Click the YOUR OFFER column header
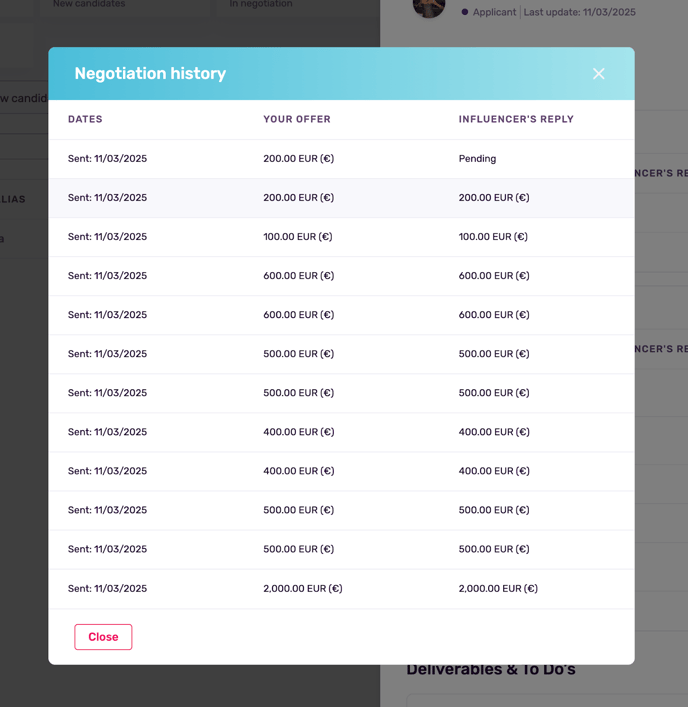 297,119
